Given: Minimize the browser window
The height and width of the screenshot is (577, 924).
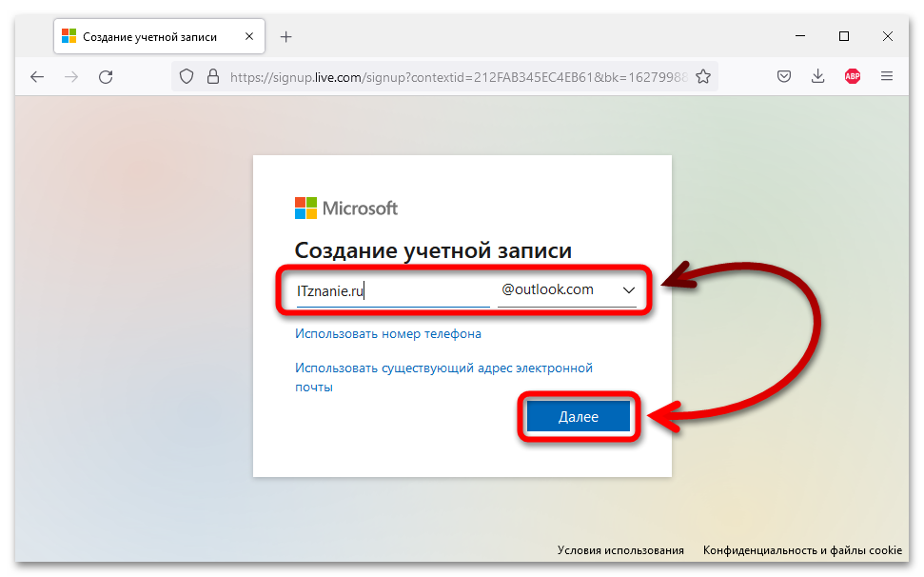Looking at the screenshot, I should point(800,36).
